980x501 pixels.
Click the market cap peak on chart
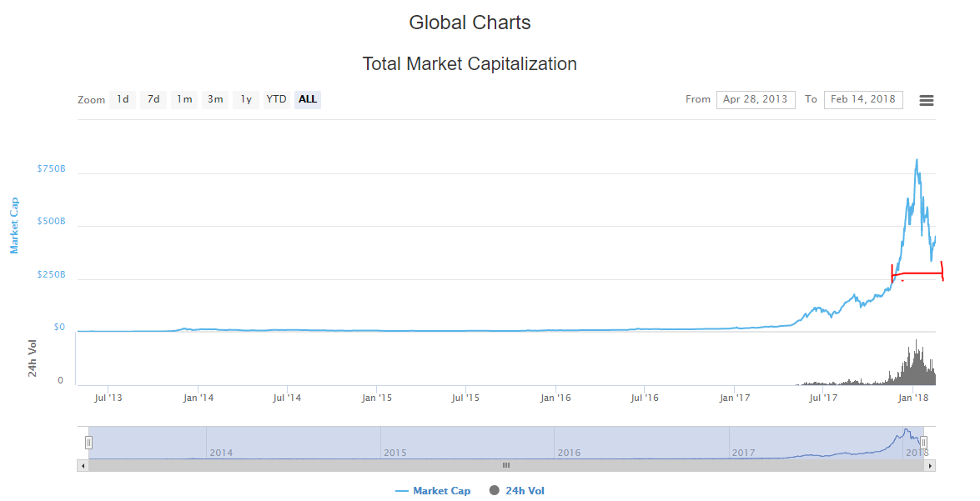917,159
